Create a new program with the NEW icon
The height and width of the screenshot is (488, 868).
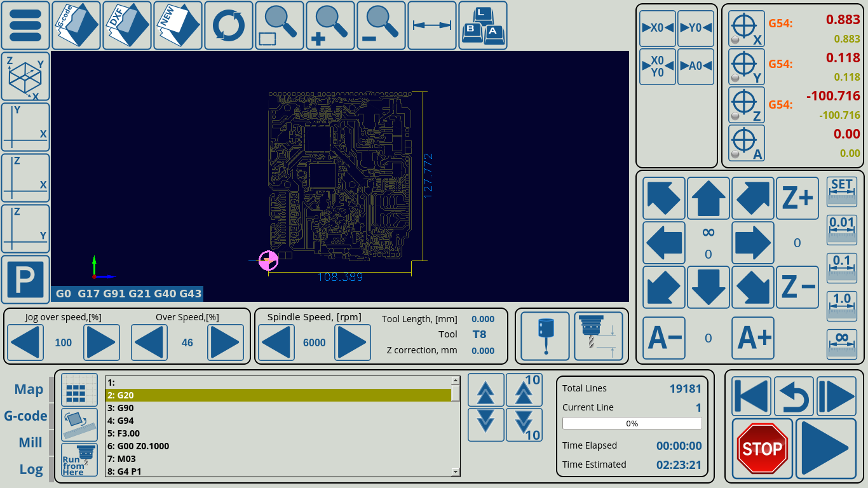coord(178,25)
